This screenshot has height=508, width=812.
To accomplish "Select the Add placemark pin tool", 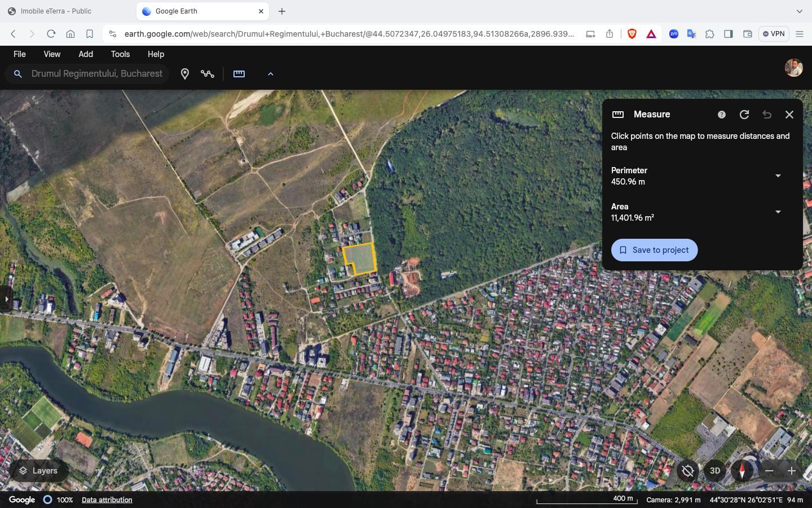I will coord(184,73).
